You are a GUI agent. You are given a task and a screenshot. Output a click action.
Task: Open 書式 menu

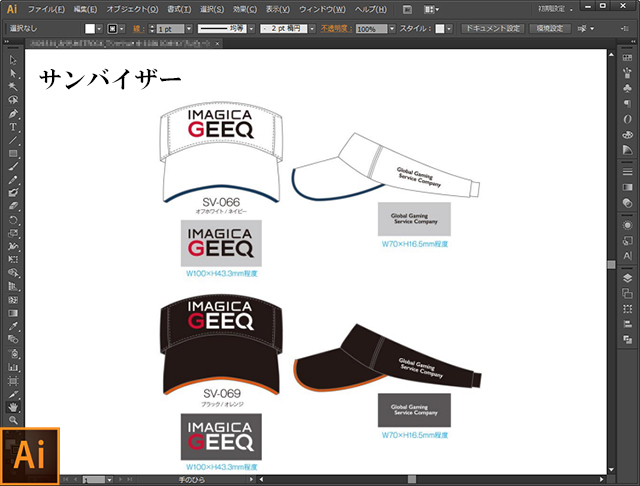tap(179, 9)
